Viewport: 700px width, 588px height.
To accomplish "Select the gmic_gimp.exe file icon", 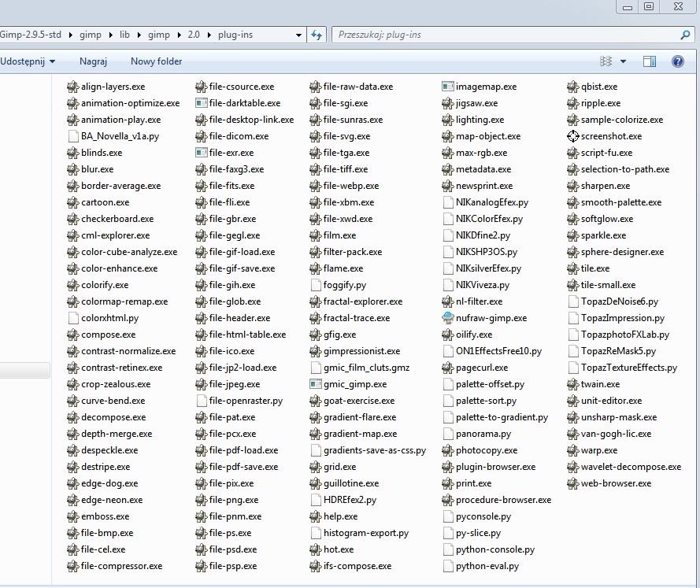I will (316, 384).
